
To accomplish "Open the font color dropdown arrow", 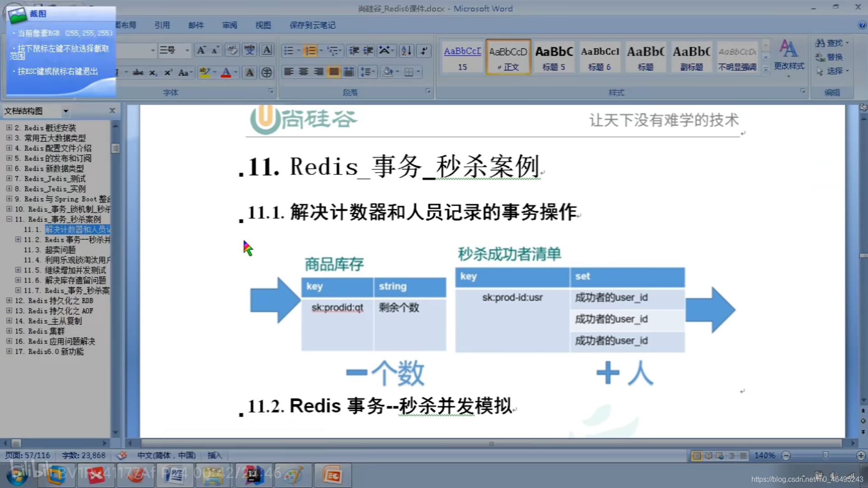I will pyautogui.click(x=235, y=72).
